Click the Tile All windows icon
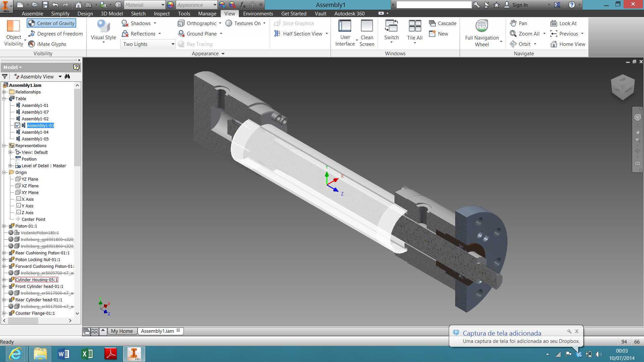The image size is (644, 362). [415, 26]
